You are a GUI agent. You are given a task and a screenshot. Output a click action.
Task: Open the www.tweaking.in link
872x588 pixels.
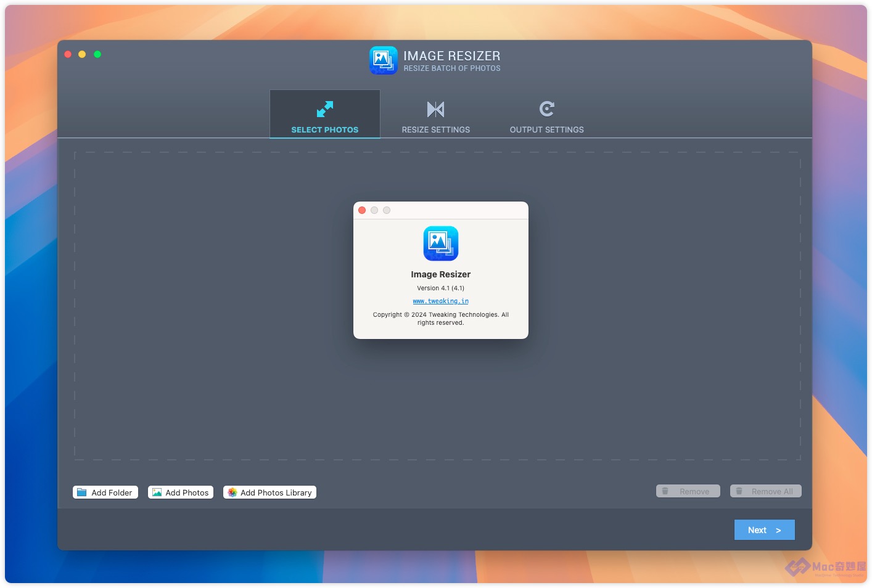(441, 301)
